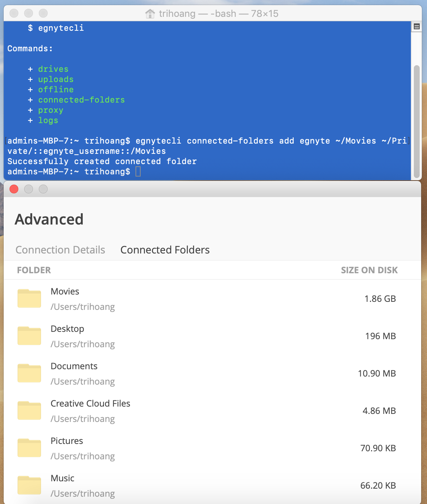This screenshot has width=427, height=504.
Task: Click the 66.20 KB size value
Action: point(378,485)
